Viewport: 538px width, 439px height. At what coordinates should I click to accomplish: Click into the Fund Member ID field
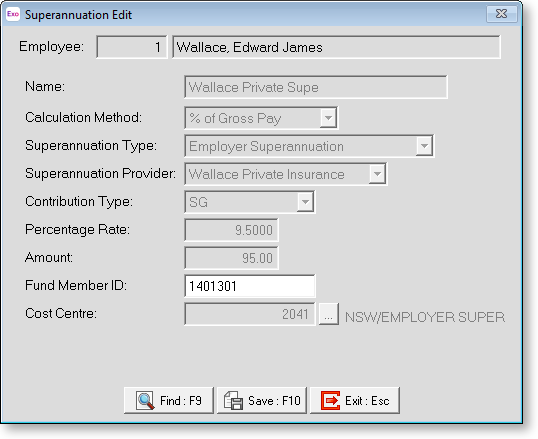250,286
